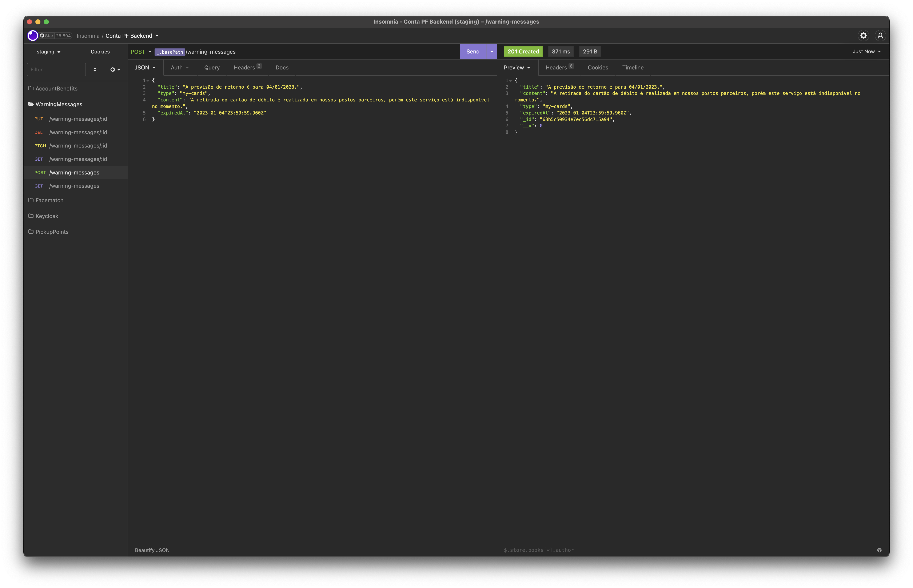Open the AccountBenefits folder
Viewport: 913px width, 588px height.
76,89
